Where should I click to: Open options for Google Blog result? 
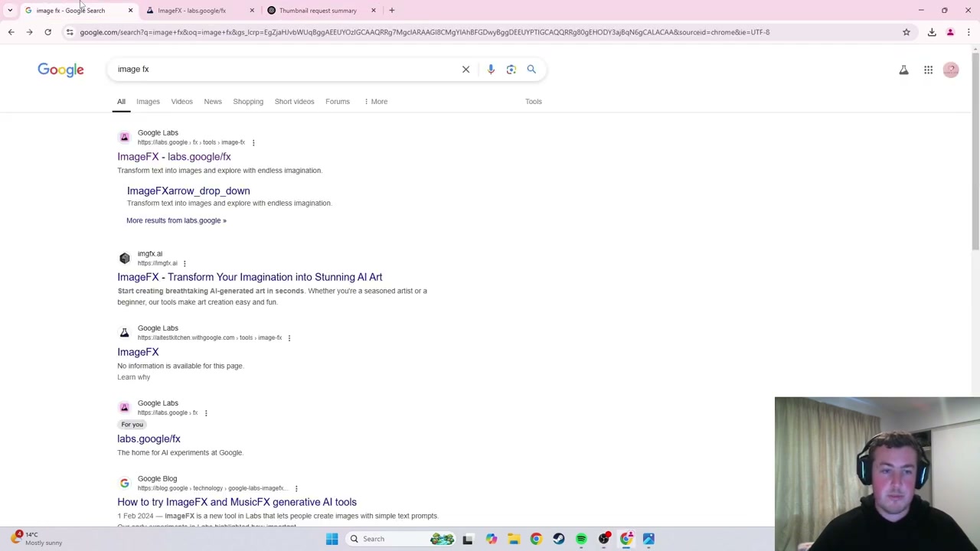(296, 488)
